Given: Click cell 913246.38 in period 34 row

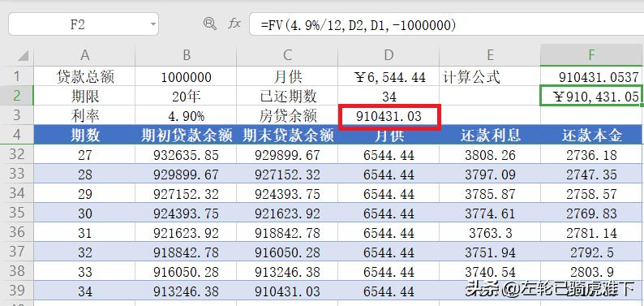Looking at the screenshot, I should coord(186,291).
